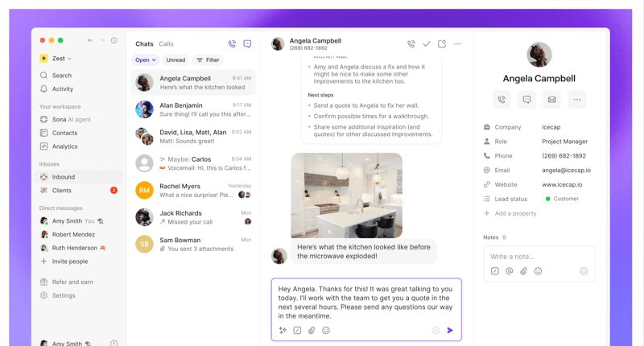
Task: Open the Filter options in chat list
Action: [x=208, y=60]
